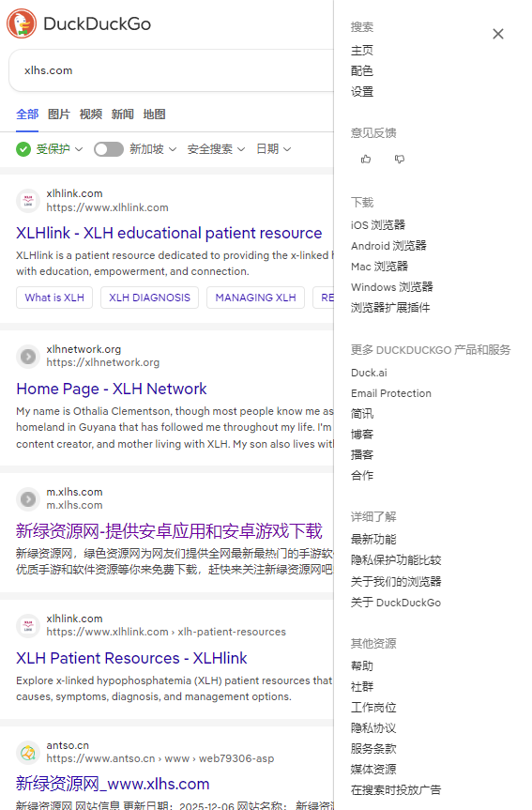Click the antso.cn site favicon
Screen dimensions: 532x810
[x=28, y=753]
